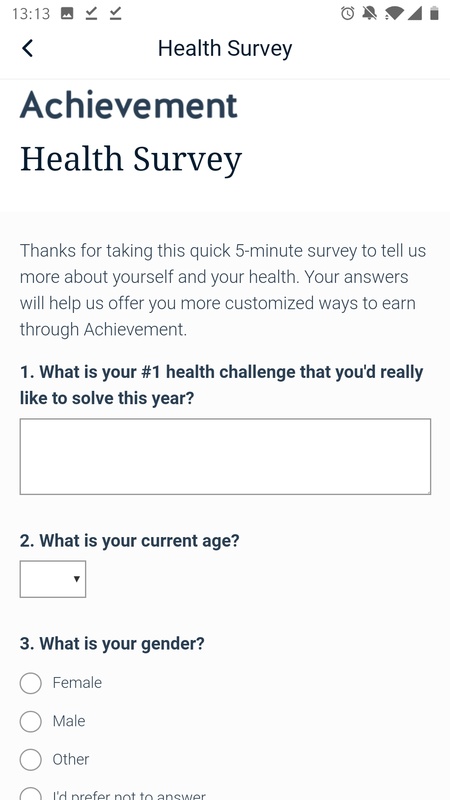450x800 pixels.
Task: Focus the #1 health challenge text box
Action: (x=225, y=457)
